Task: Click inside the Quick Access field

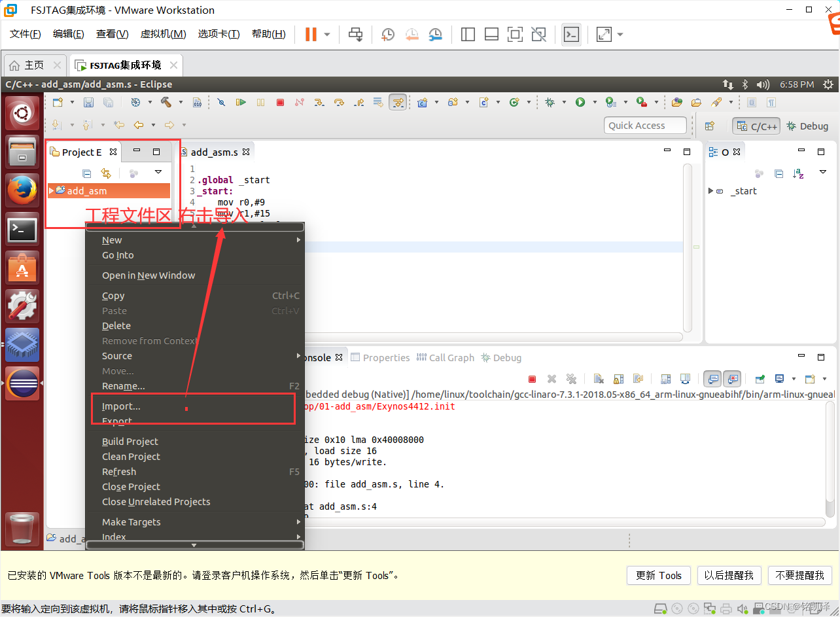Action: coord(645,125)
